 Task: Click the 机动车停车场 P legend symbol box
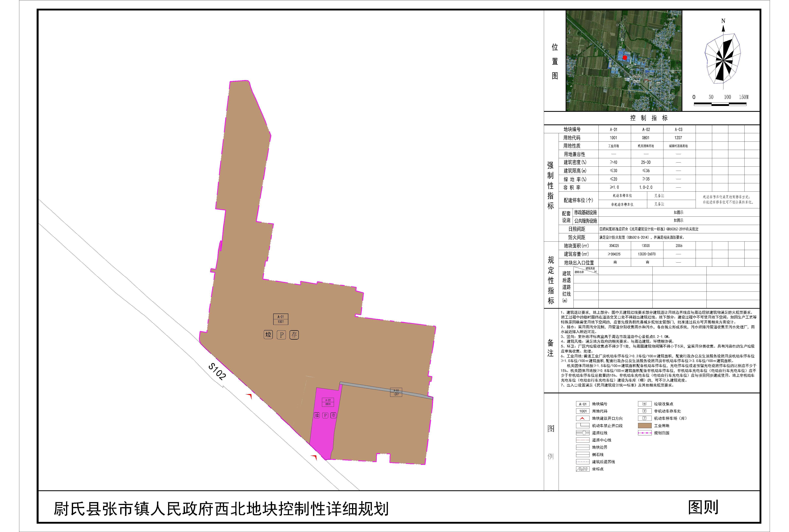click(x=644, y=418)
